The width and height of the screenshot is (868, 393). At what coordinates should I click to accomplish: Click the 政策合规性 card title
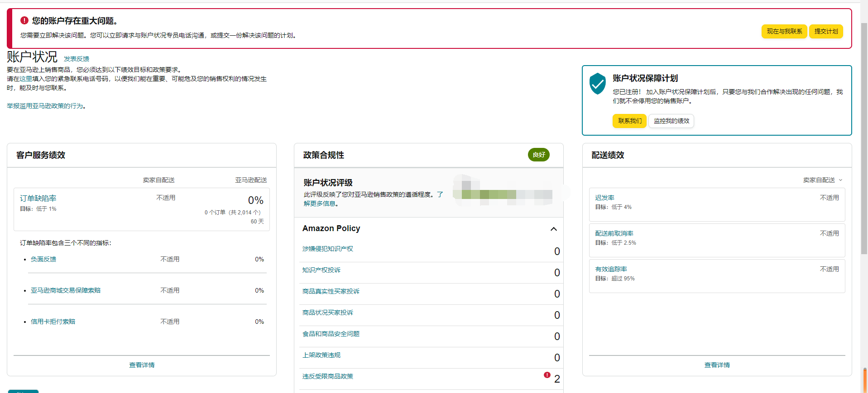pyautogui.click(x=324, y=155)
